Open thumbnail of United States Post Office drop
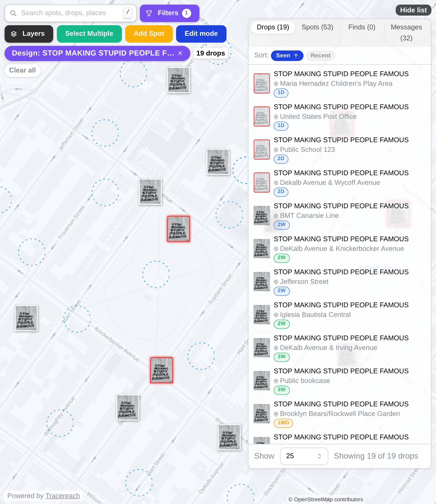Viewport: 436px width, 504px height. 262,116
